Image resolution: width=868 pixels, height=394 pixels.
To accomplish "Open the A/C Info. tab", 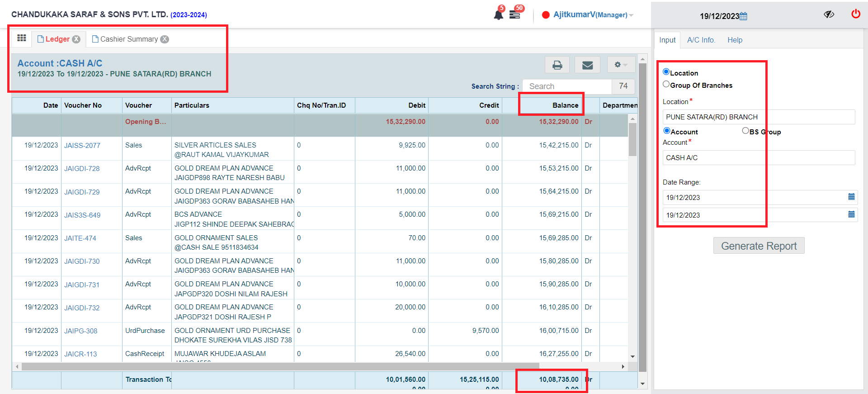I will pyautogui.click(x=701, y=40).
